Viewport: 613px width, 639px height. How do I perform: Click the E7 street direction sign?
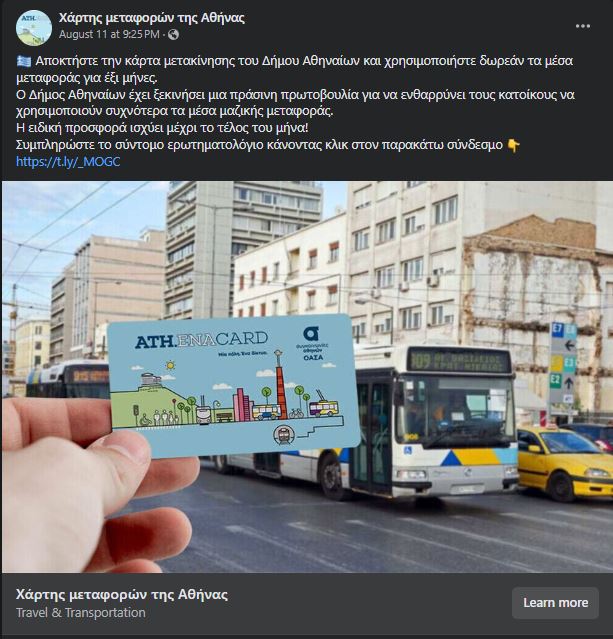pos(558,331)
